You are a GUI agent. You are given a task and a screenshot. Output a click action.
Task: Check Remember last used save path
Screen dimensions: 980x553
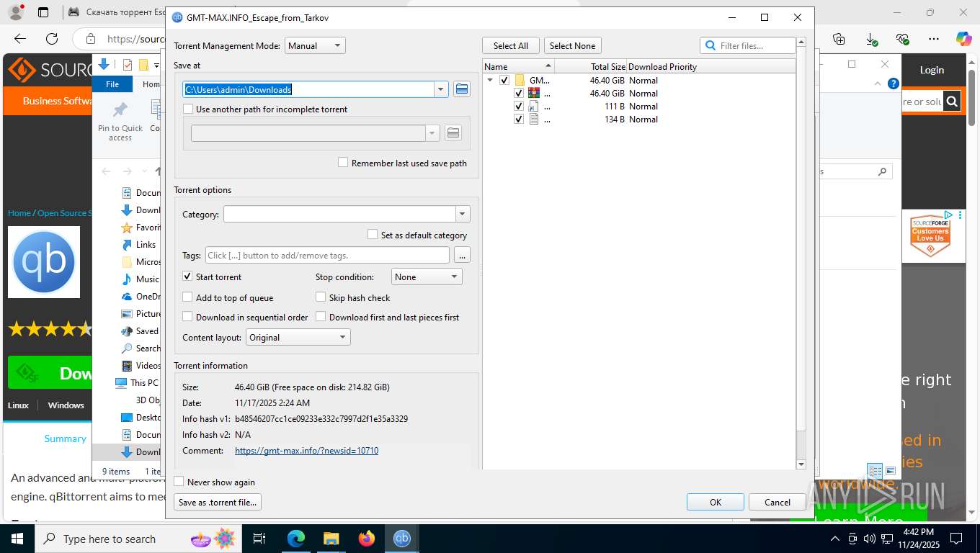point(343,163)
